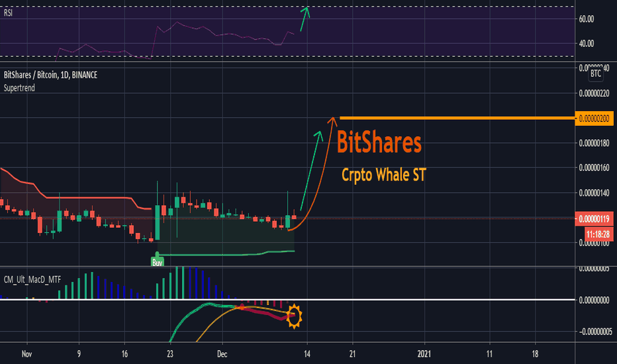Click the 0.00000160 price axis value
Viewport: 617px width, 364px height.
pyautogui.click(x=594, y=168)
